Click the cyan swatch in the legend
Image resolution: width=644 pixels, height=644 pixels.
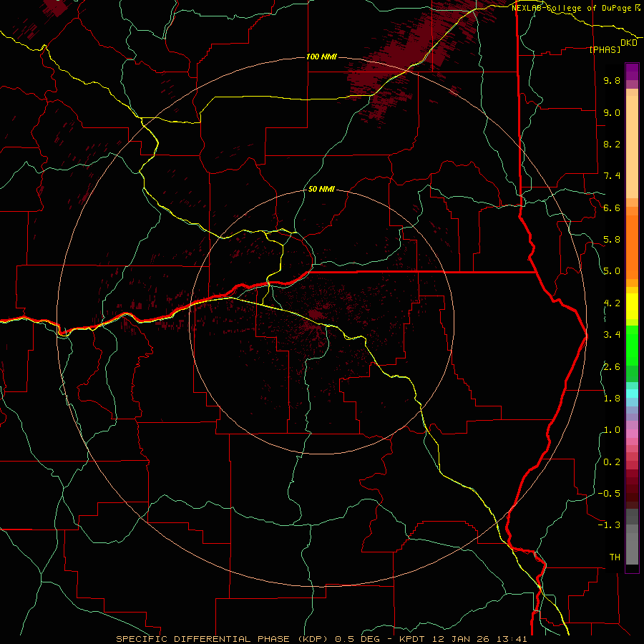[632, 394]
